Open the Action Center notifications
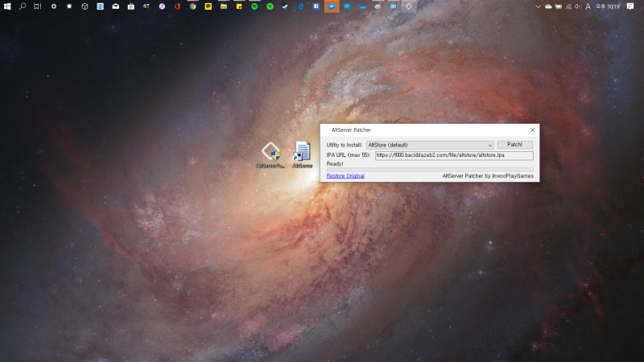644x362 pixels. (x=630, y=6)
